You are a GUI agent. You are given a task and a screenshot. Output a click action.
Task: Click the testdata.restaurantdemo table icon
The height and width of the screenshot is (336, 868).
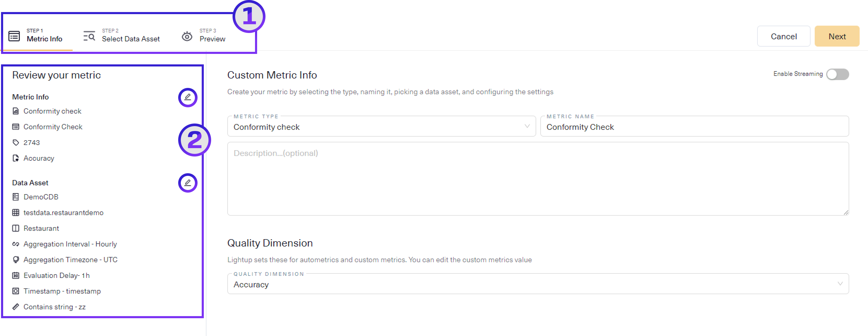15,212
